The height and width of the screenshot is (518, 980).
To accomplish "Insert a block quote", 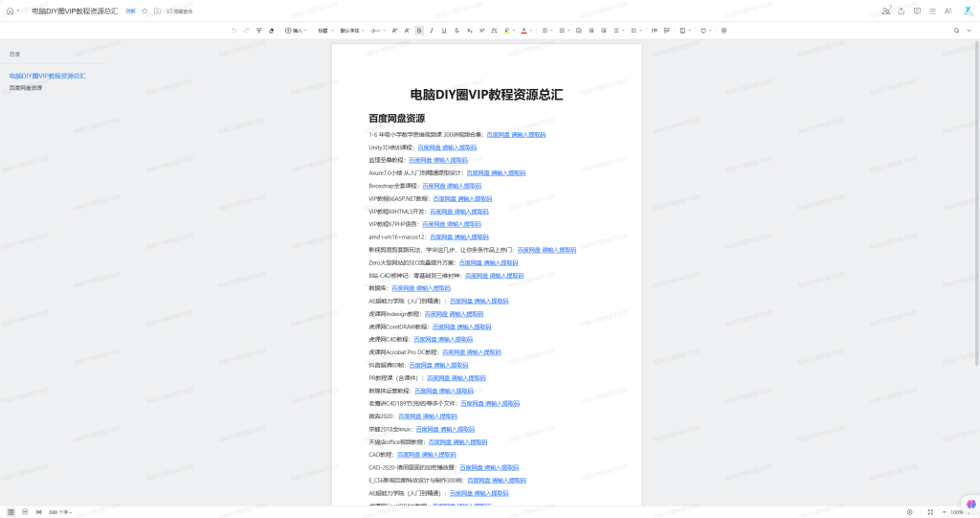I will 655,30.
